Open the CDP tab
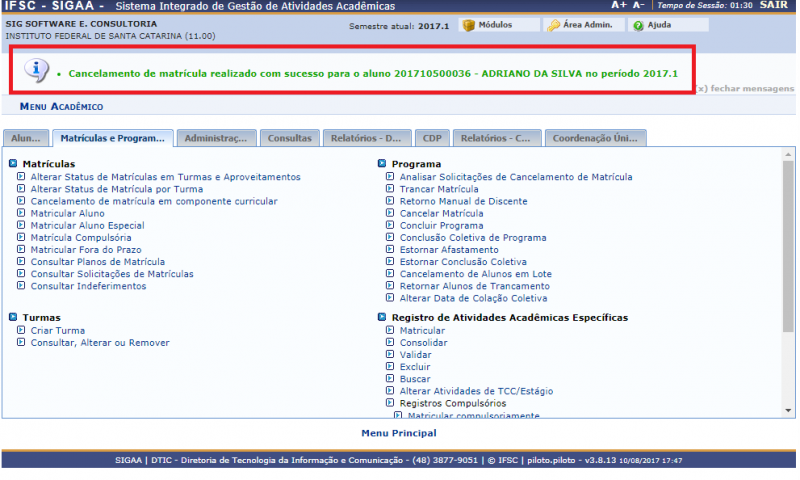The width and height of the screenshot is (800, 480). [x=432, y=138]
